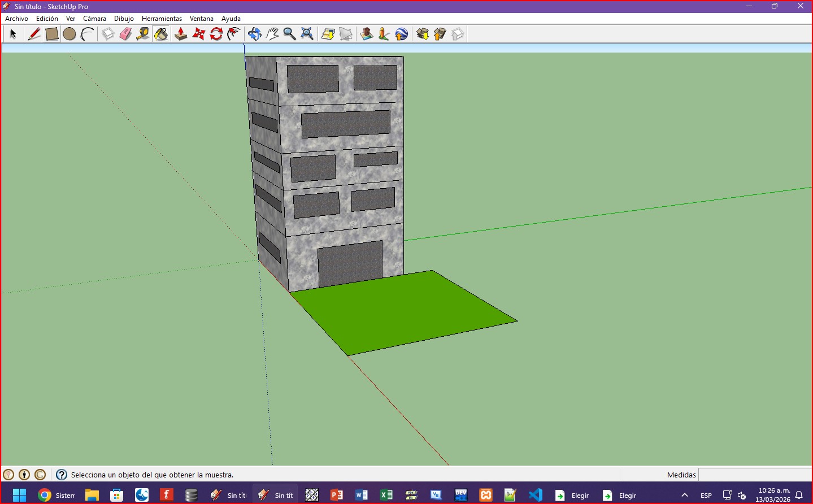The image size is (813, 504).
Task: Select the arrow Select tool
Action: 13,34
